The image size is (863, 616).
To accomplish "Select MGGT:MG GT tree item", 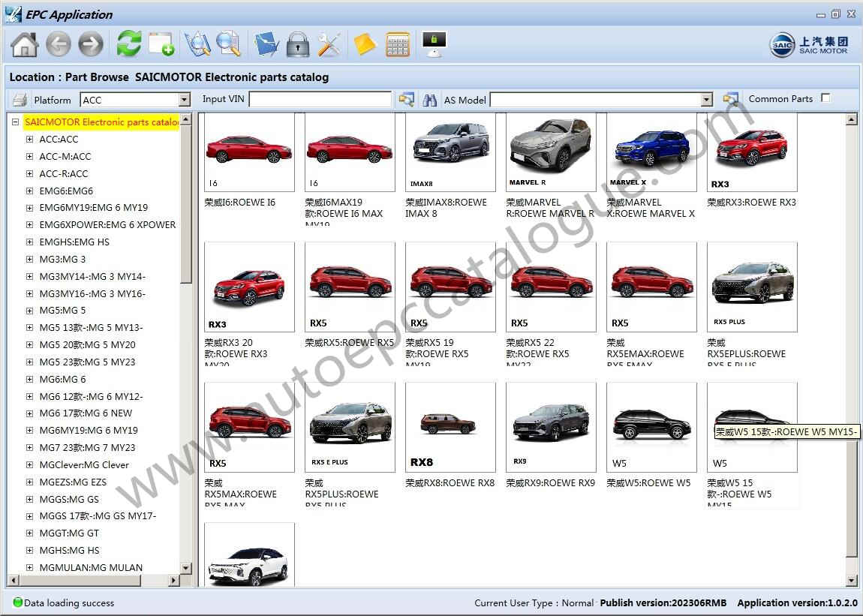I will click(69, 533).
